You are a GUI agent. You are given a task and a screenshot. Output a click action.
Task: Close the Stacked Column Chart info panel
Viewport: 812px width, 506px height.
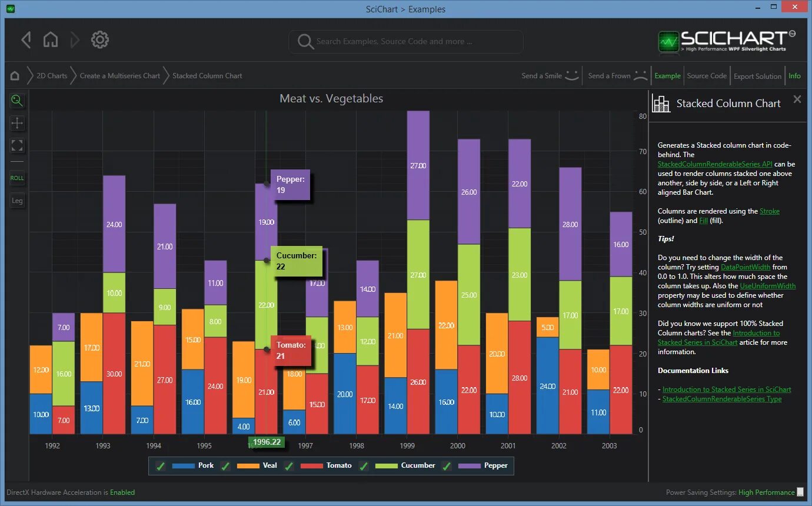(797, 99)
